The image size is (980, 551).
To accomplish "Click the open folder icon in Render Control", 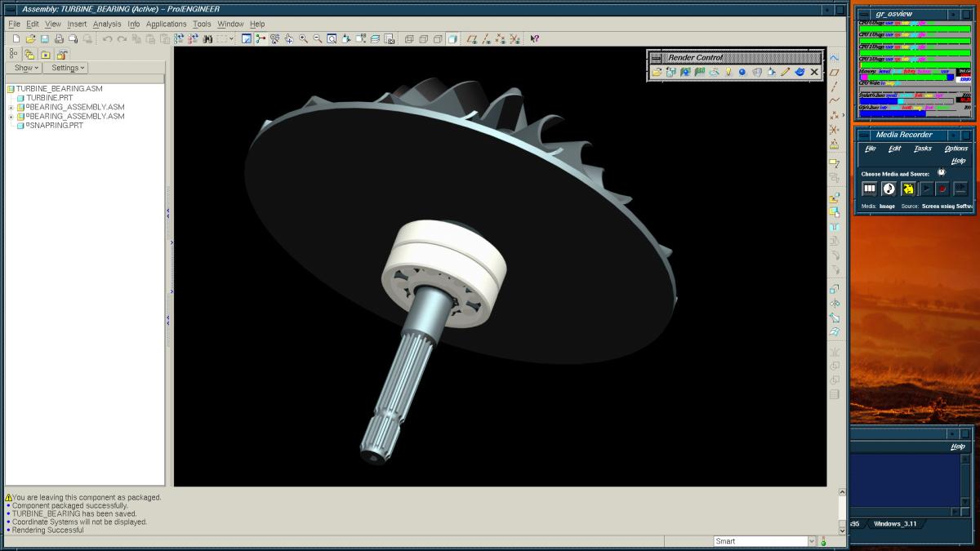I will [657, 72].
